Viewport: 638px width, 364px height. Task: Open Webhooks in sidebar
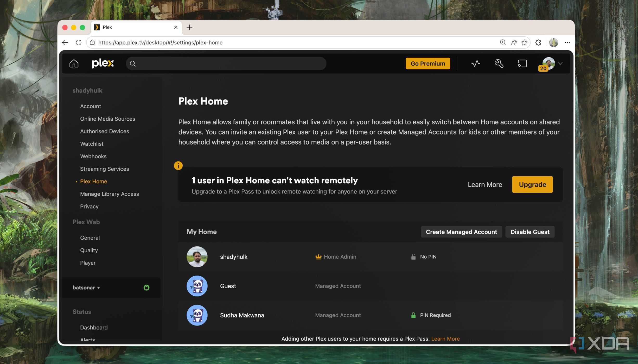click(93, 156)
